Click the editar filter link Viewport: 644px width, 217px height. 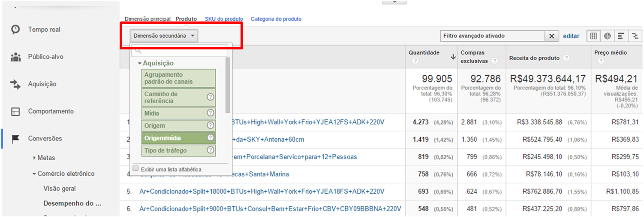click(571, 36)
